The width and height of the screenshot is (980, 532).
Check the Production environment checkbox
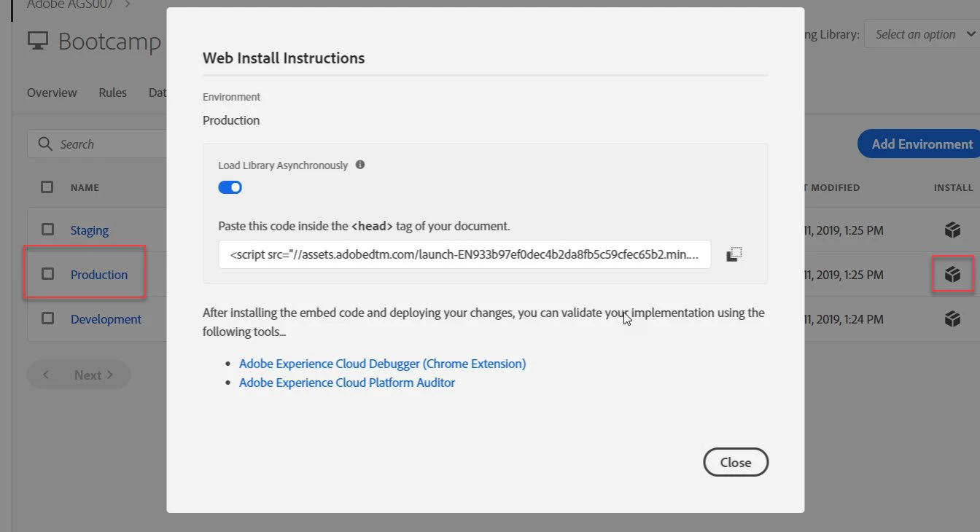(x=47, y=274)
